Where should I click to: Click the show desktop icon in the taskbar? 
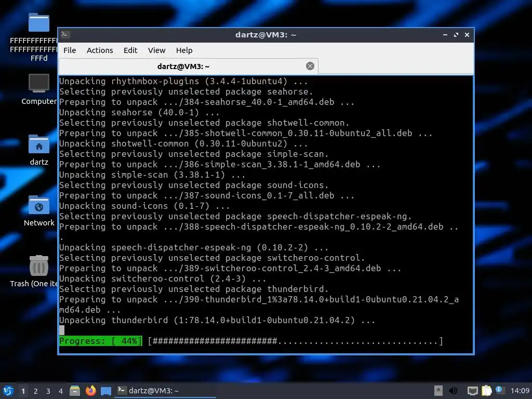coord(106,391)
